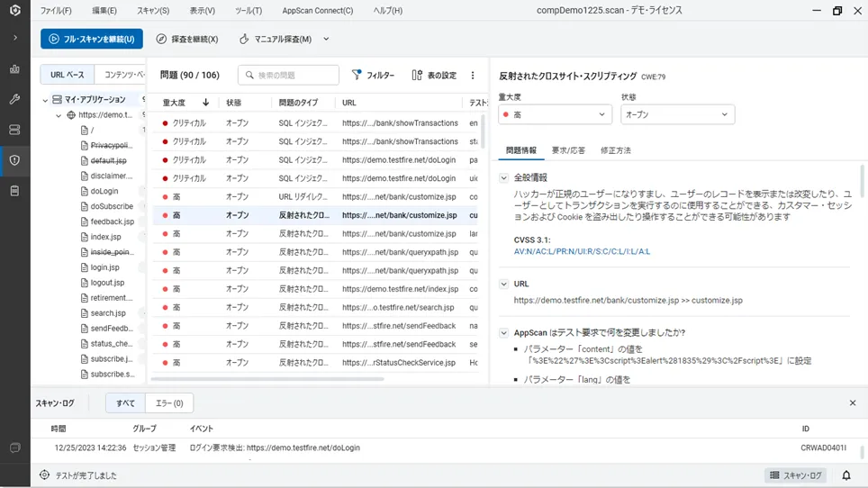Click the AppScan logo icon
Image resolution: width=868 pixels, height=488 pixels.
coord(15,11)
